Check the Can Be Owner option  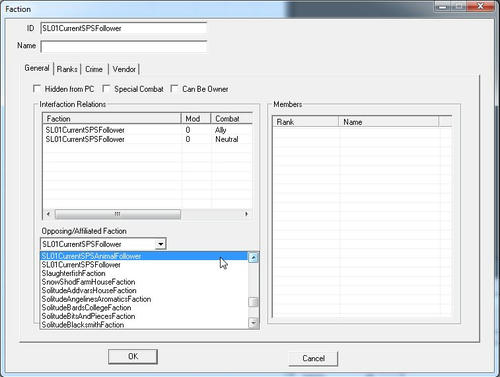[x=174, y=89]
